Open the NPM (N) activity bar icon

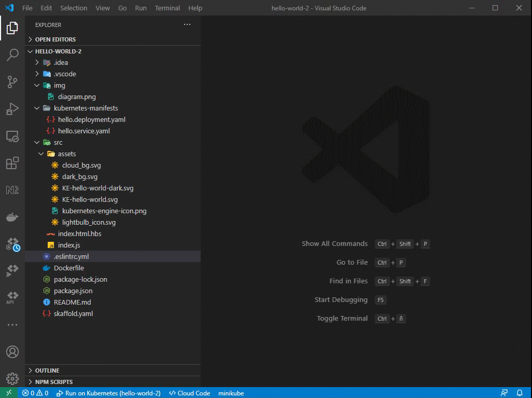click(12, 190)
